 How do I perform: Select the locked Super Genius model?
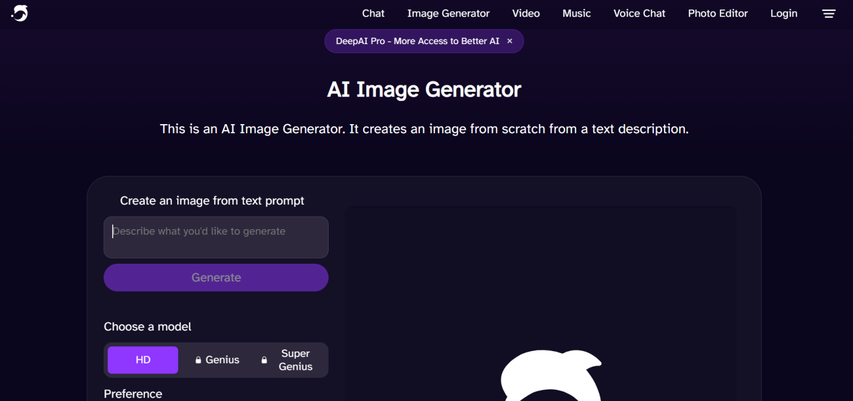pos(289,360)
